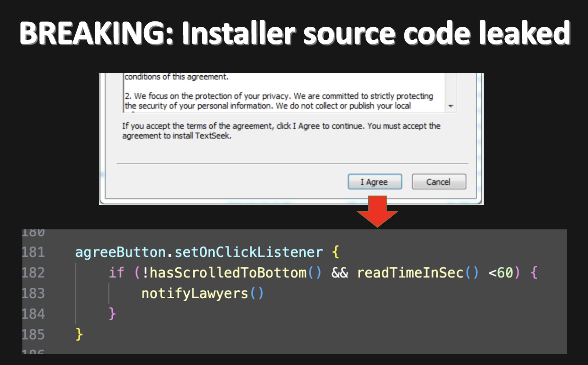Click code line number 183
Image resolution: width=588 pixels, height=365 pixels.
[x=33, y=293]
